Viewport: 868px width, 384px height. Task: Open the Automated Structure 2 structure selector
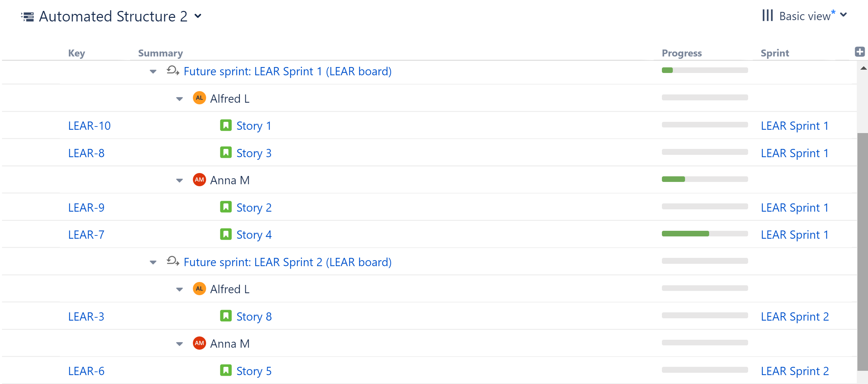click(198, 16)
